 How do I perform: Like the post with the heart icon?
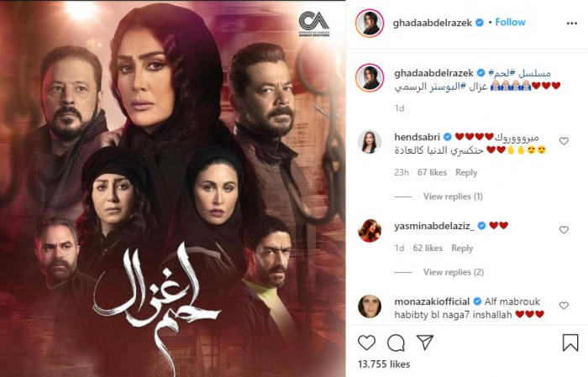tap(366, 343)
